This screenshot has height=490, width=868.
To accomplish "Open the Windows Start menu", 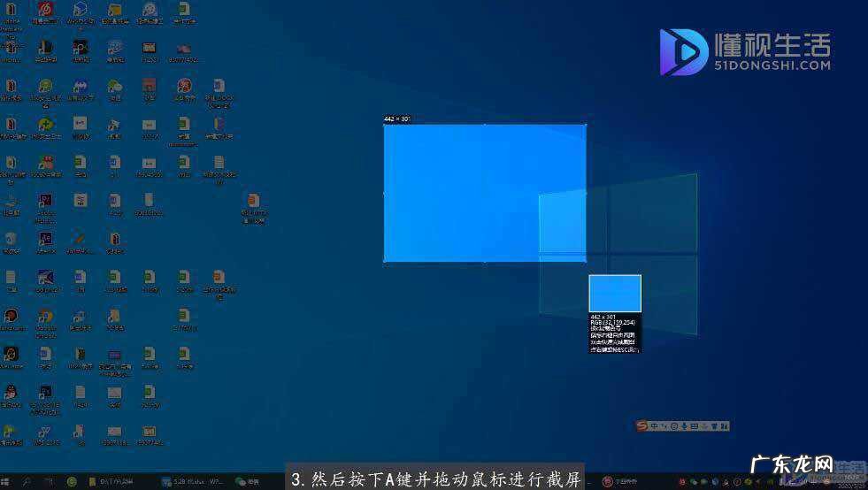I will 5,482.
